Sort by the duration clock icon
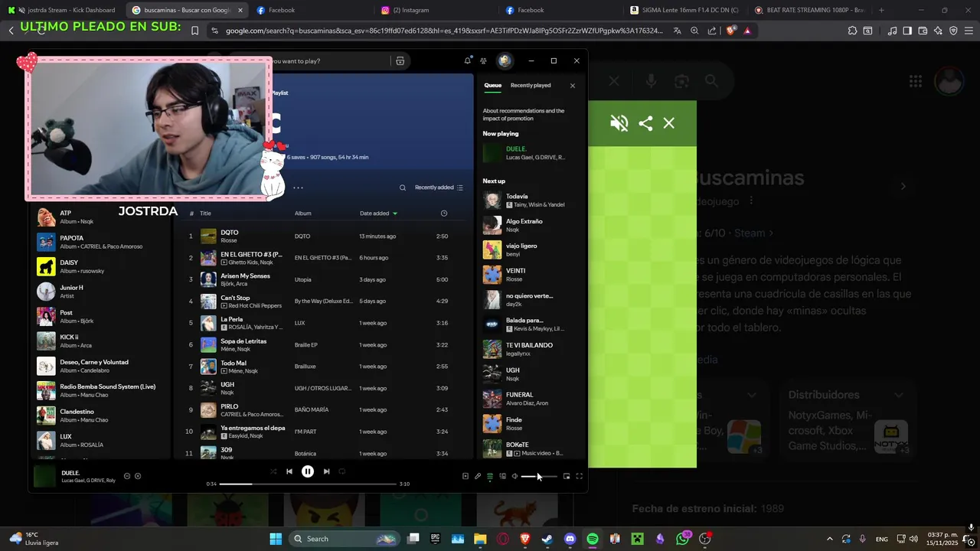This screenshot has height=551, width=980. click(444, 214)
